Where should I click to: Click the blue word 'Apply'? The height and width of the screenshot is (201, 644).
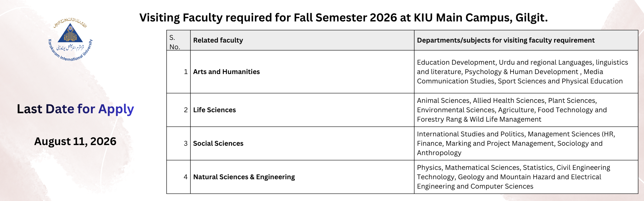point(116,110)
